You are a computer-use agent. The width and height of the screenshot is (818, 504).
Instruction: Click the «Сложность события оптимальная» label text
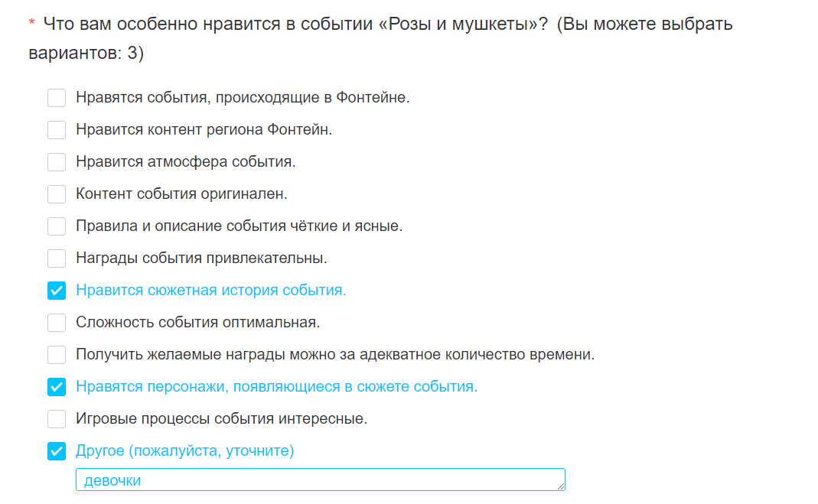tap(197, 323)
